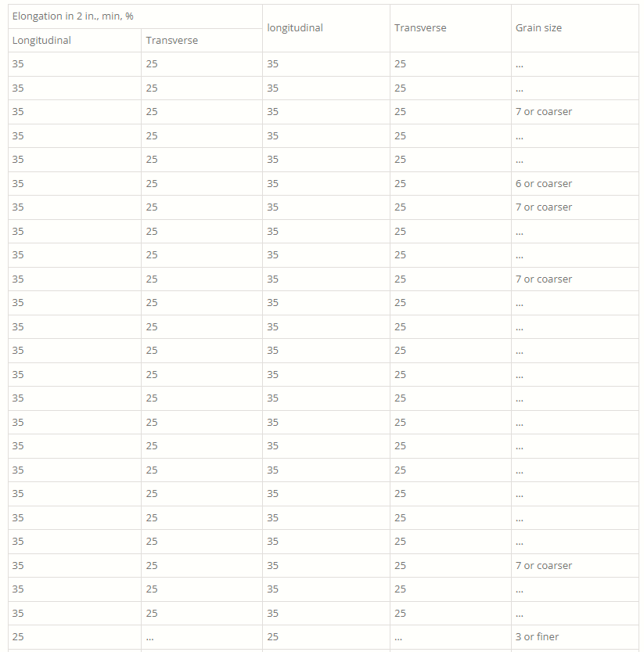Click leftmost "25" in the "6 or coarser" row

[x=152, y=184]
